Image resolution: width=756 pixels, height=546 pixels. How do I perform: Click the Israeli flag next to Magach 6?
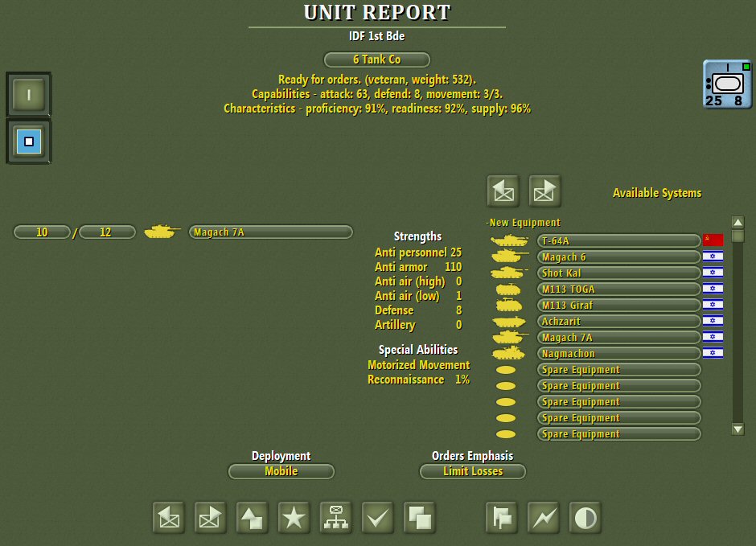[x=713, y=257]
